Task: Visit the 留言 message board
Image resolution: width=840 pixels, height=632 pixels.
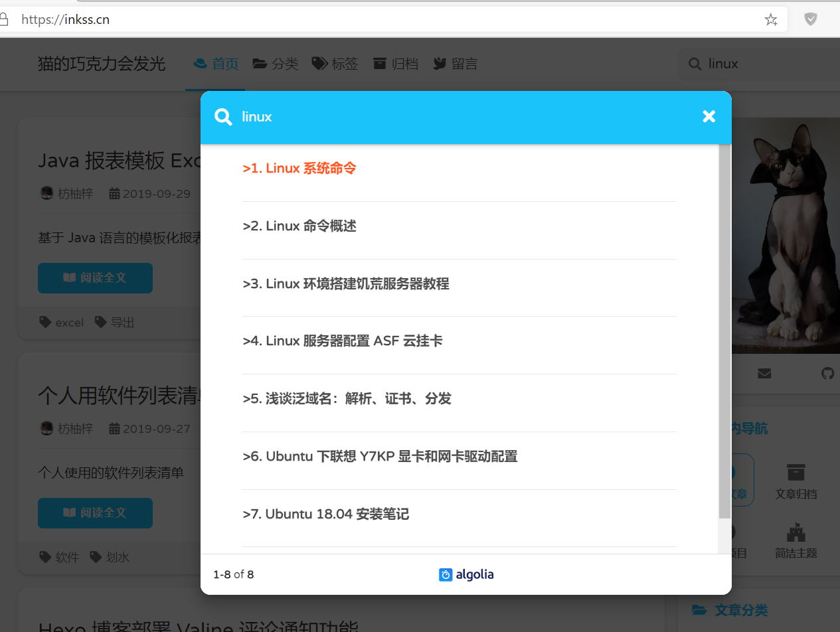Action: coord(455,63)
